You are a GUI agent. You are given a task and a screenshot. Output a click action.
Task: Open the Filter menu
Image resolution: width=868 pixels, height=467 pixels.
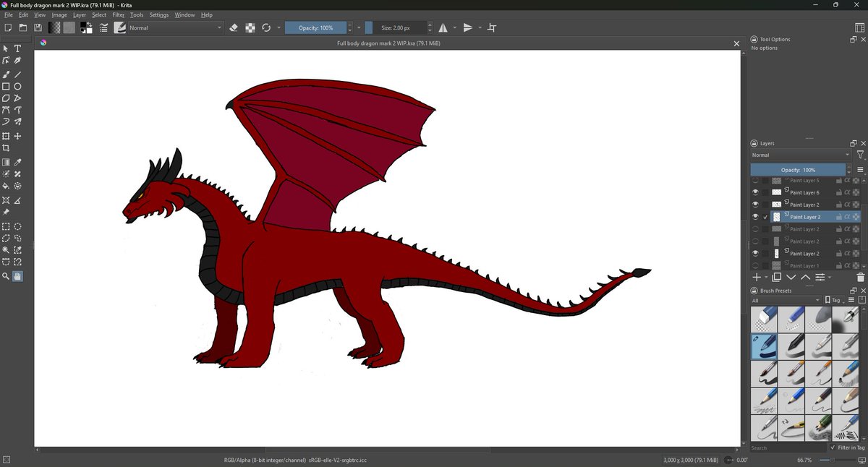(x=118, y=14)
